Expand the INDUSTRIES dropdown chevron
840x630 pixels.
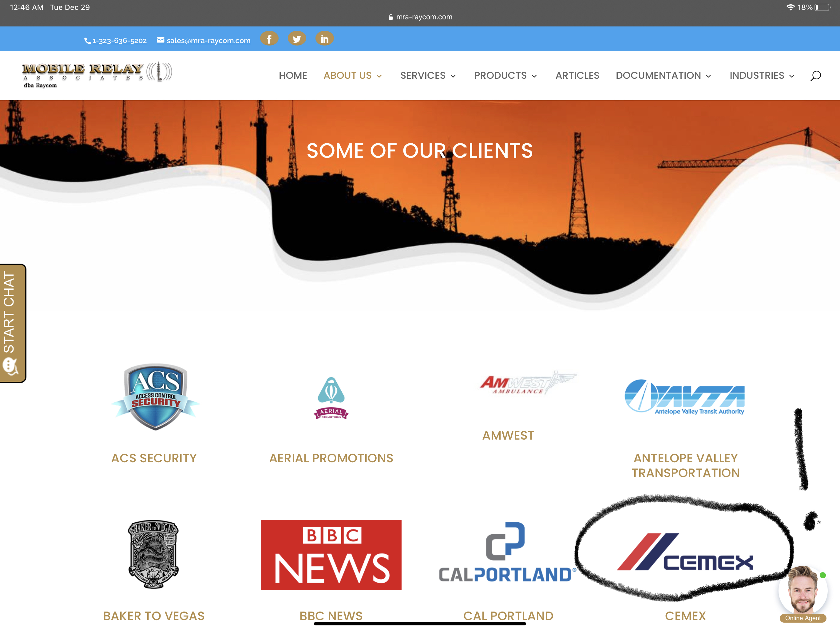pos(791,76)
